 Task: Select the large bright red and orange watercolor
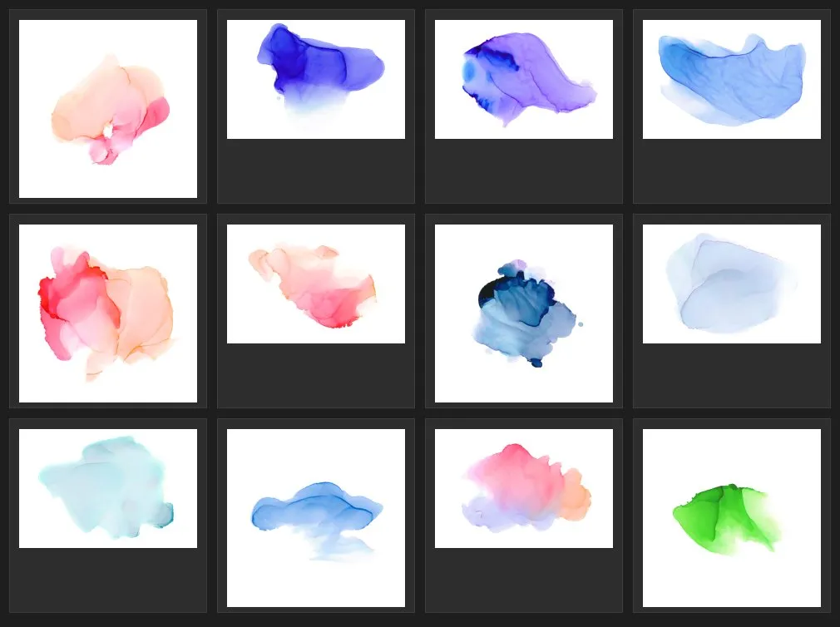[x=108, y=313]
